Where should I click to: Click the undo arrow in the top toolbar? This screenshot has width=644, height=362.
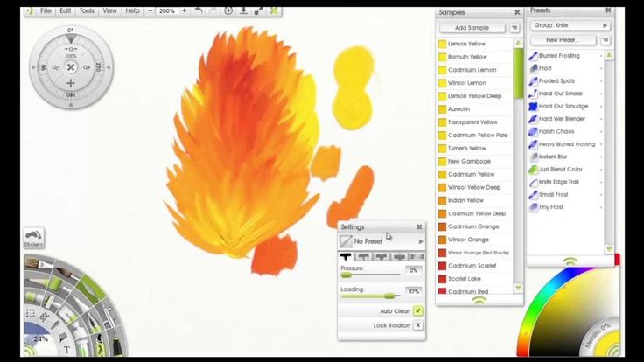[x=199, y=11]
